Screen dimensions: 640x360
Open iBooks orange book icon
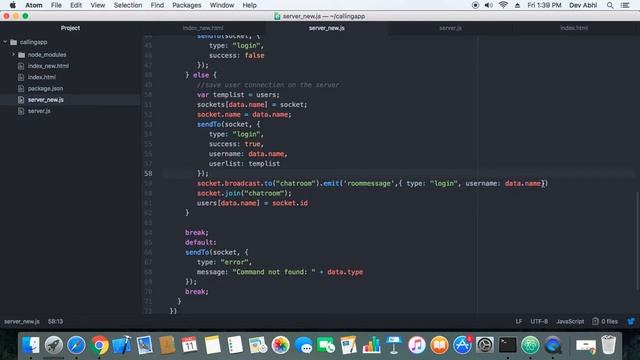[x=439, y=345]
